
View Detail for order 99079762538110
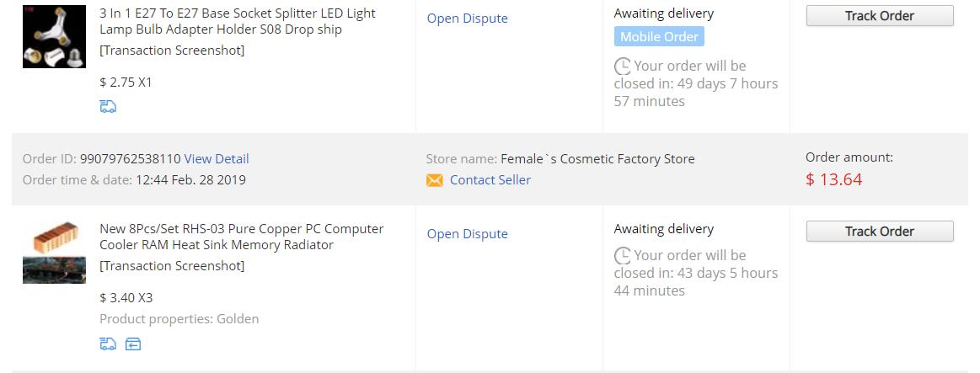pyautogui.click(x=217, y=158)
